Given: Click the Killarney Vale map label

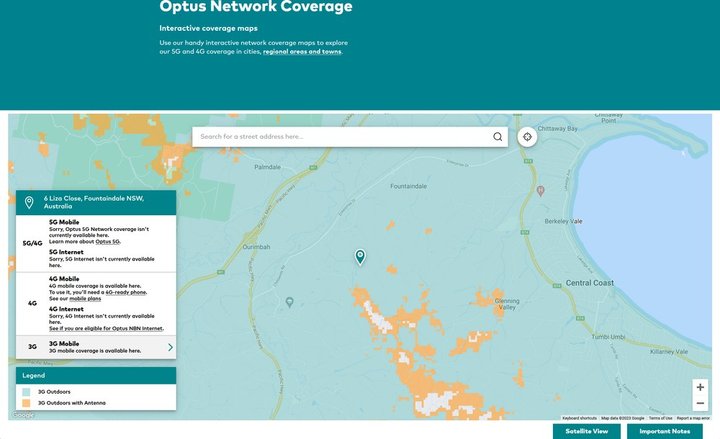Looking at the screenshot, I should tap(669, 351).
